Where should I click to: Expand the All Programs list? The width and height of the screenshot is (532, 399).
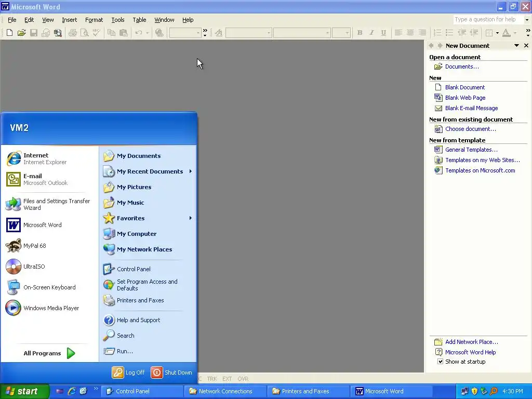(49, 353)
